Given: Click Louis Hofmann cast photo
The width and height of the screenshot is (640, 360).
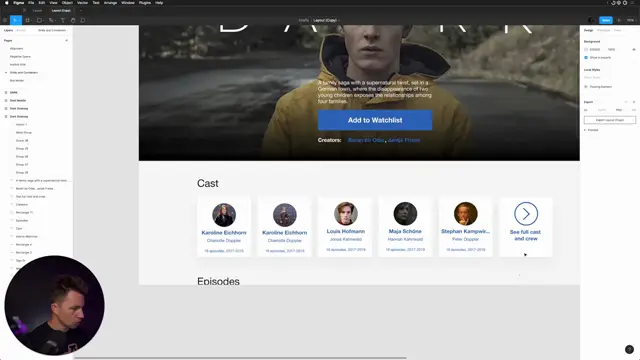Looking at the screenshot, I should (346, 213).
